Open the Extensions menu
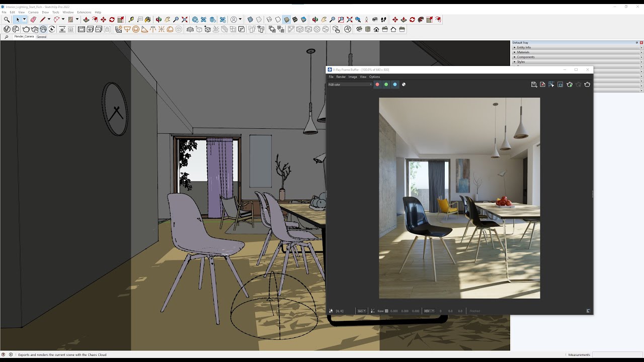644x362 pixels. click(x=84, y=12)
